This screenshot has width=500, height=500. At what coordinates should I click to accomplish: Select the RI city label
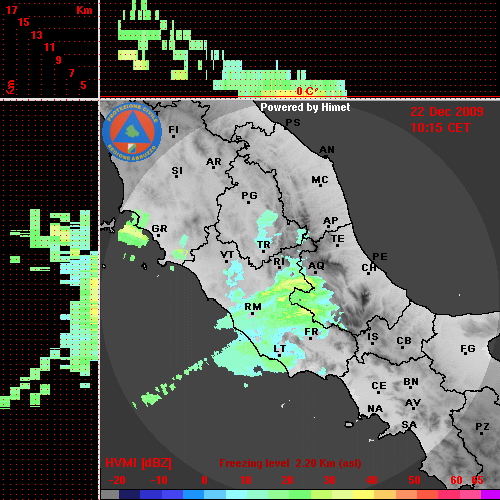[279, 262]
